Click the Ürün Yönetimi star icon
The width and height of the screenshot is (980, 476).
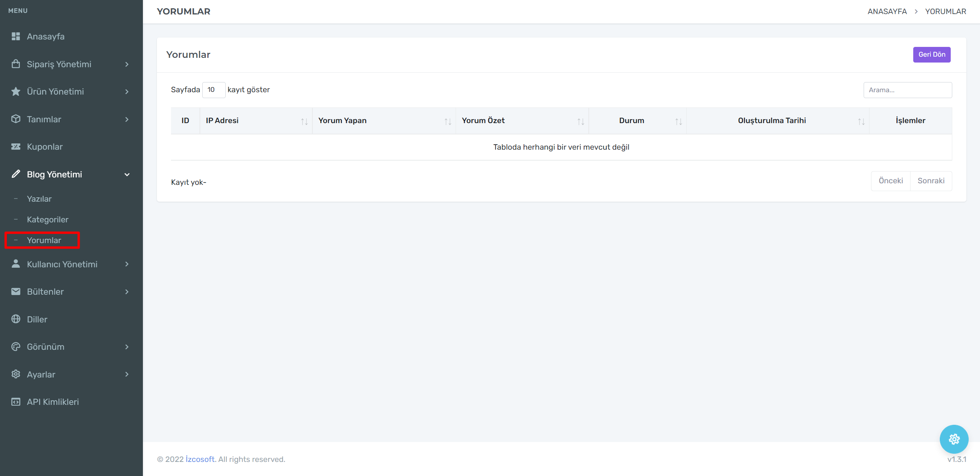pos(16,91)
